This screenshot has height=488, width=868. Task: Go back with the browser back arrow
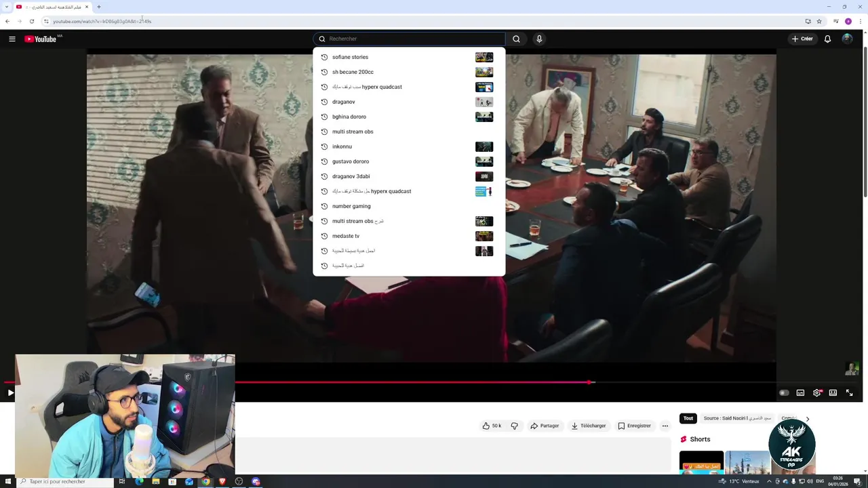pyautogui.click(x=7, y=21)
